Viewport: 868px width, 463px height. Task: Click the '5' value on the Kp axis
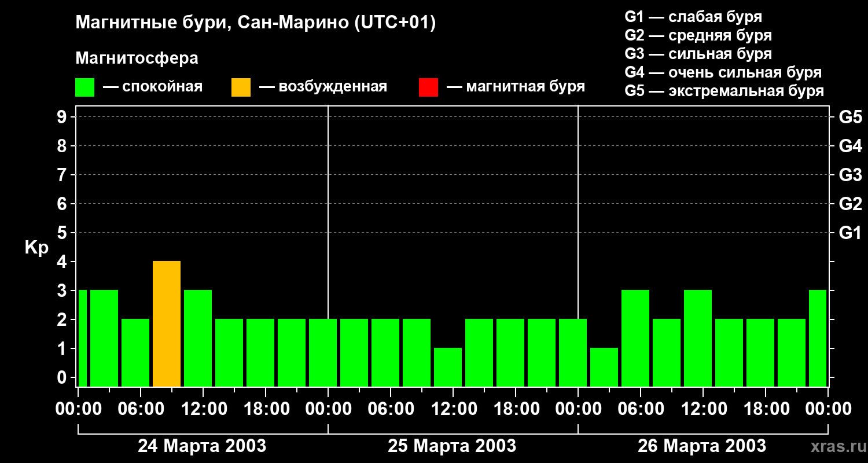[63, 233]
